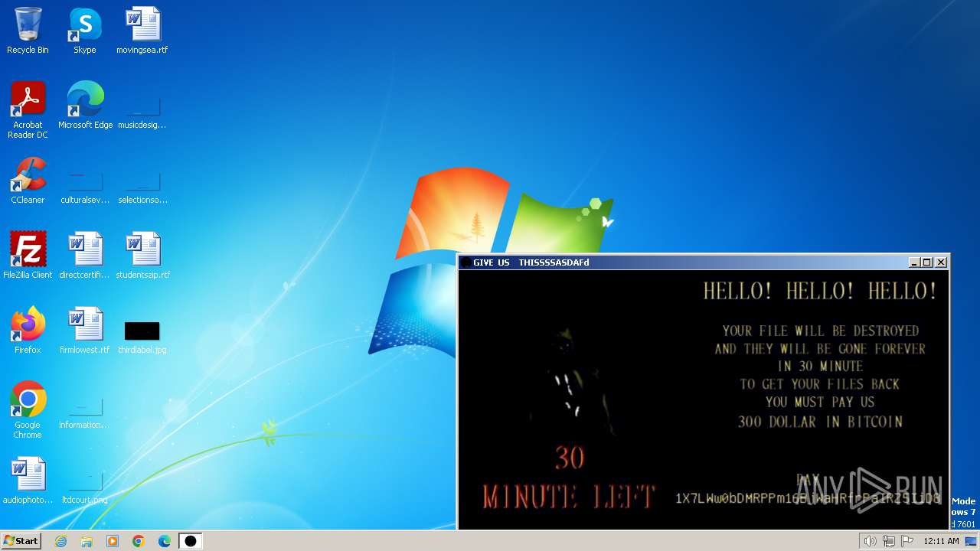Select the Firefox desktop shortcut
The width and height of the screenshot is (980, 551).
[28, 331]
